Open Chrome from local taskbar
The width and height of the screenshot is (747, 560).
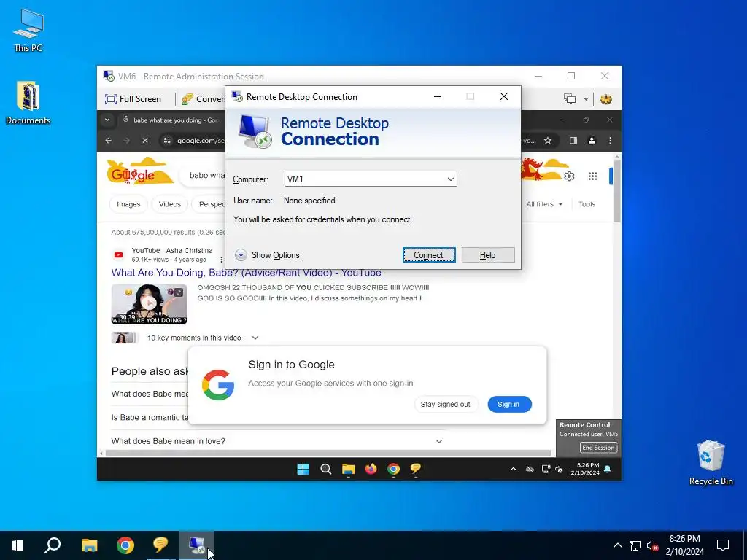[125, 545]
